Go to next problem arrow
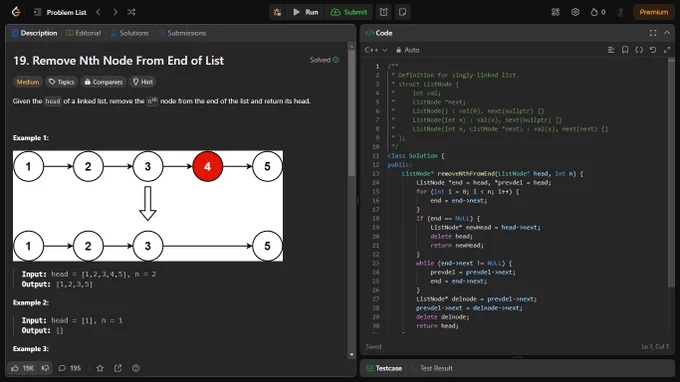 click(x=115, y=12)
